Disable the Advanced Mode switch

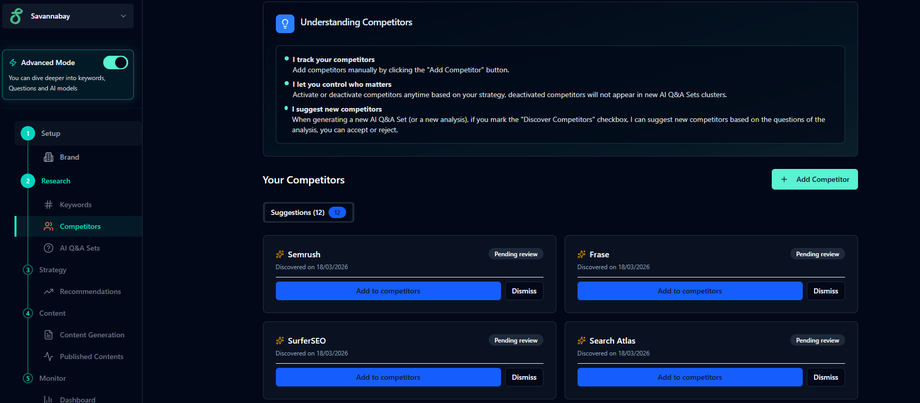tap(115, 62)
